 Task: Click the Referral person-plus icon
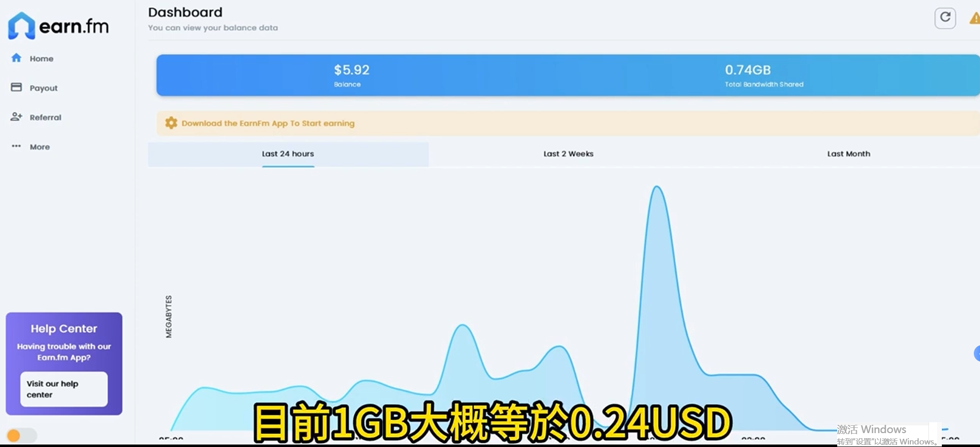(x=16, y=116)
